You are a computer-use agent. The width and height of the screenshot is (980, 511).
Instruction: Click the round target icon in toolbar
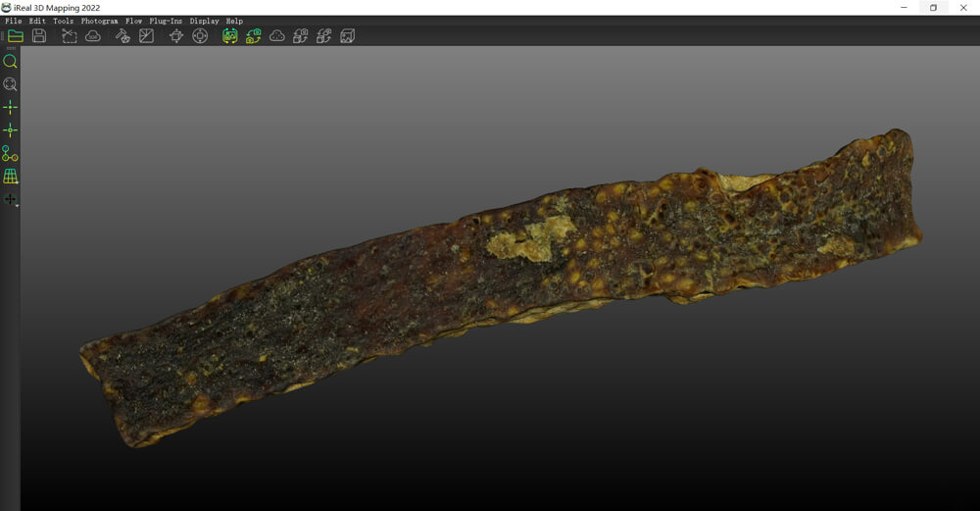tap(200, 36)
